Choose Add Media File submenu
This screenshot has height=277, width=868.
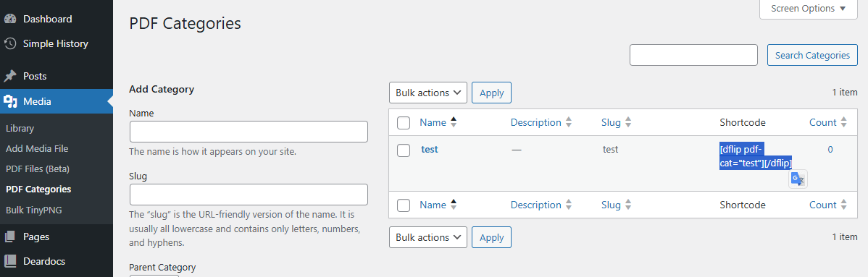(36, 149)
